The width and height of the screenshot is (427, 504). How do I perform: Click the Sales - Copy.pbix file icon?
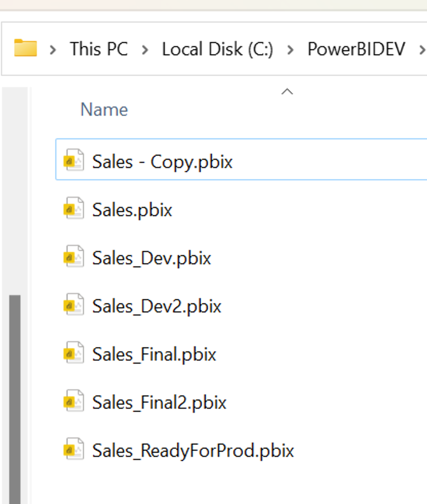(x=74, y=160)
